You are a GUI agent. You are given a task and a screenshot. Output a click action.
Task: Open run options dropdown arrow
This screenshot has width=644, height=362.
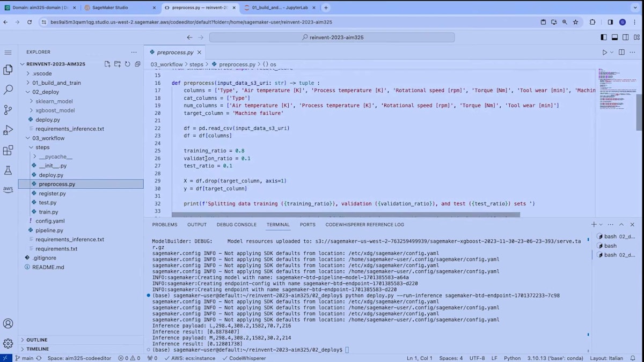point(611,53)
